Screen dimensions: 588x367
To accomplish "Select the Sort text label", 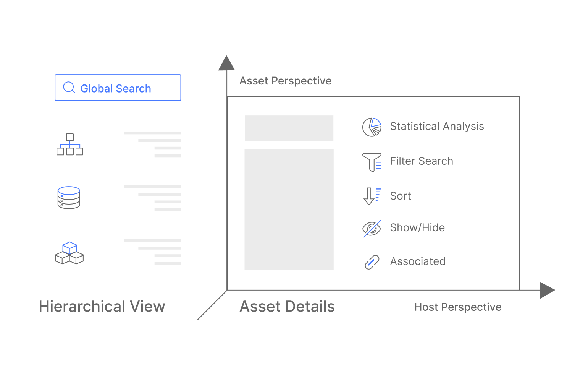I will (x=400, y=196).
